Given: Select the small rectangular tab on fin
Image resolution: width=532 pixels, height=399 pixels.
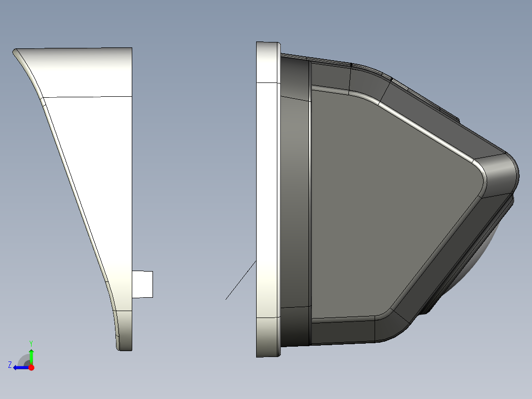Looking at the screenshot, I should click(x=143, y=284).
